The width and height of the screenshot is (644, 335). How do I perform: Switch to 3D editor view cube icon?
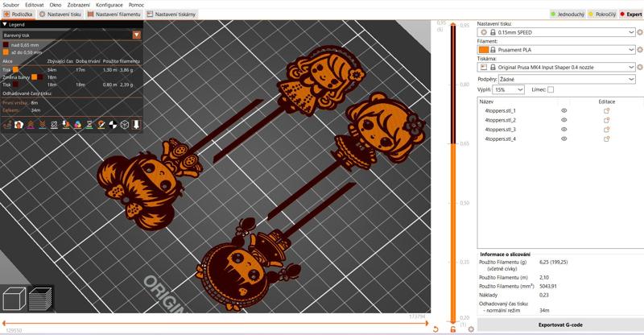tap(14, 299)
